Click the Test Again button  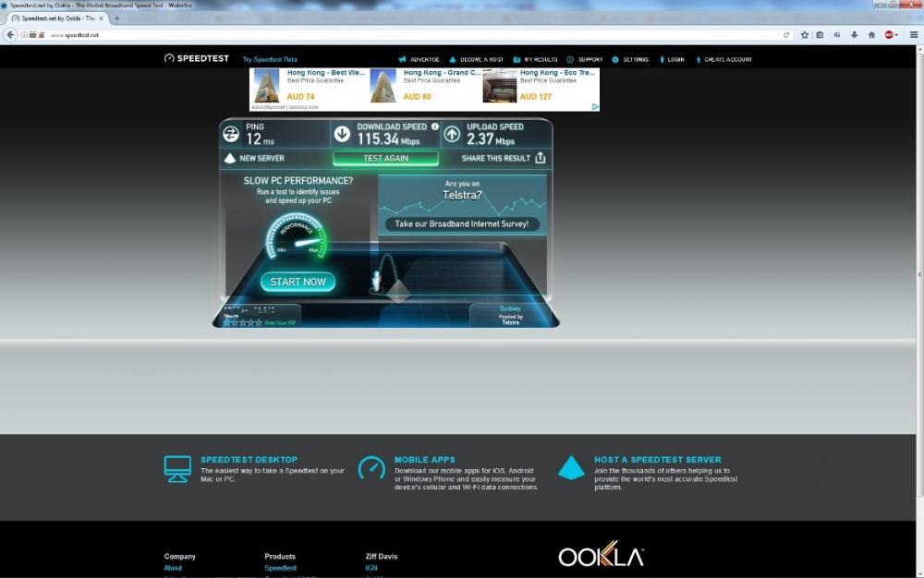click(385, 158)
